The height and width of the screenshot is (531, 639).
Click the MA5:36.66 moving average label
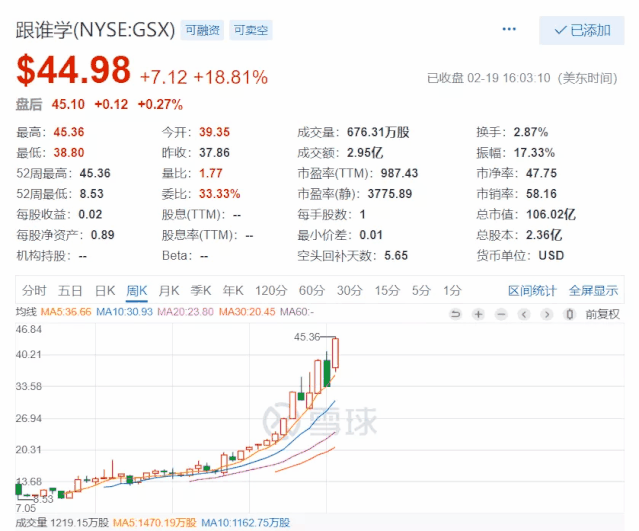[x=66, y=312]
